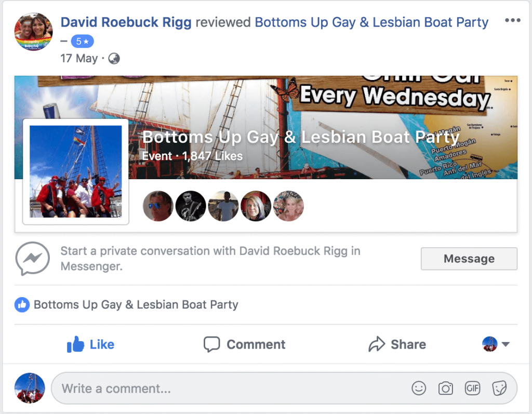Click the blue thumbs-up reaction icon
Viewport: 532px width, 414px height.
[x=22, y=305]
